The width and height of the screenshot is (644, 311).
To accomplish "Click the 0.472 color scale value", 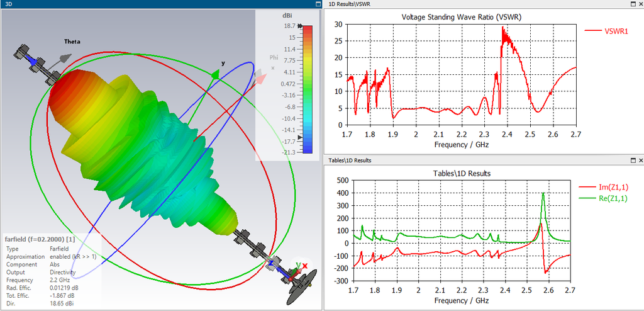I will [288, 84].
